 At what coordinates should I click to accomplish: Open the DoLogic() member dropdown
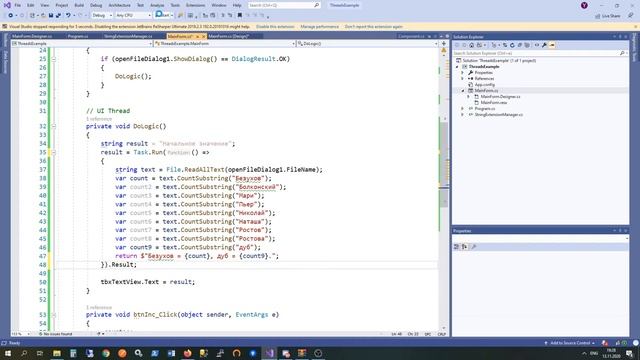367,43
